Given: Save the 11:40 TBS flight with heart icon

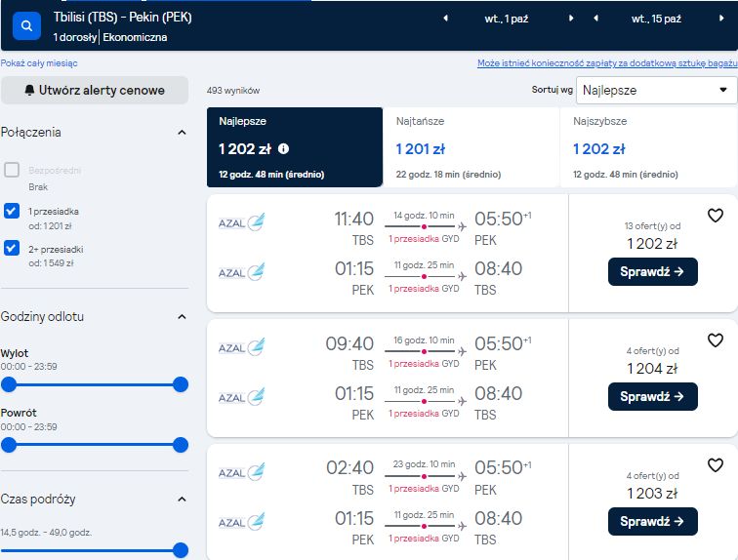Looking at the screenshot, I should click(x=716, y=216).
